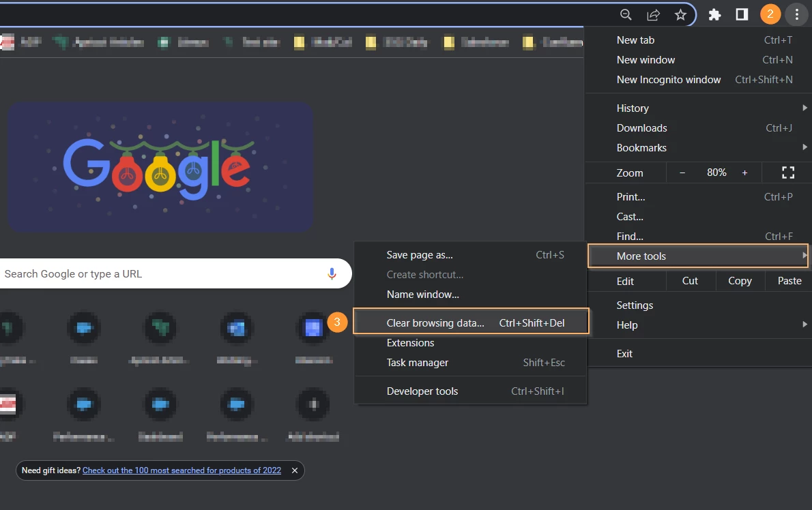
Task: Open Task manager
Action: 470,363
